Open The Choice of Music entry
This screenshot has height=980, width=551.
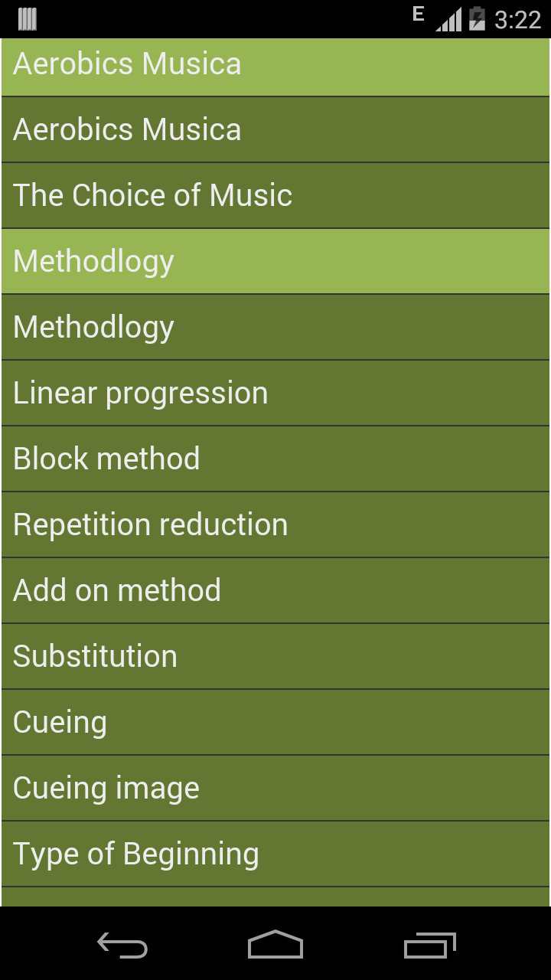(x=275, y=196)
